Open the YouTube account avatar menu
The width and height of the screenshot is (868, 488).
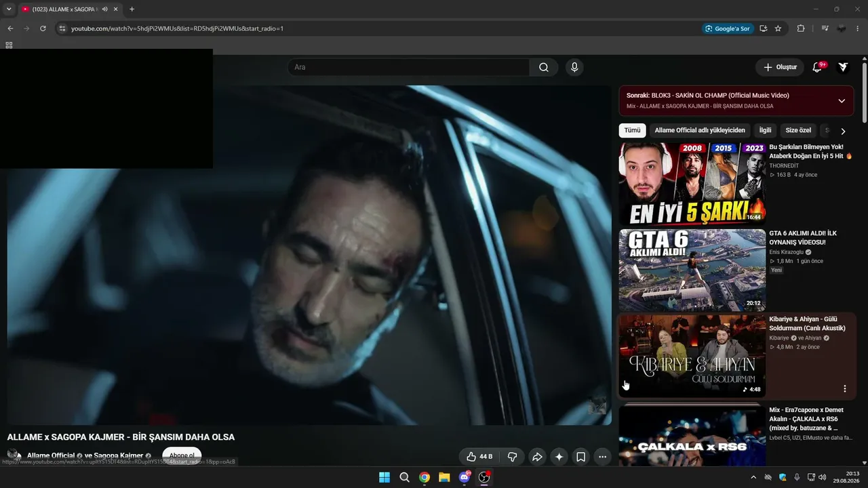click(x=843, y=67)
